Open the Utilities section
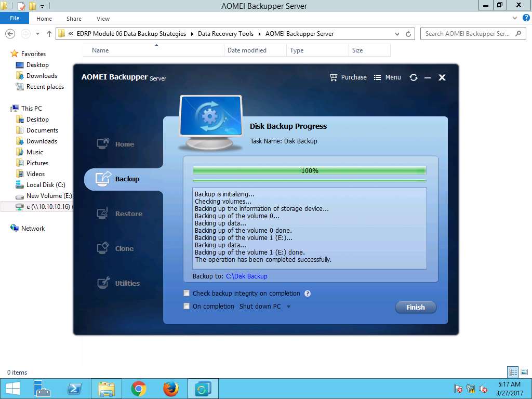This screenshot has width=532, height=399. click(x=118, y=283)
